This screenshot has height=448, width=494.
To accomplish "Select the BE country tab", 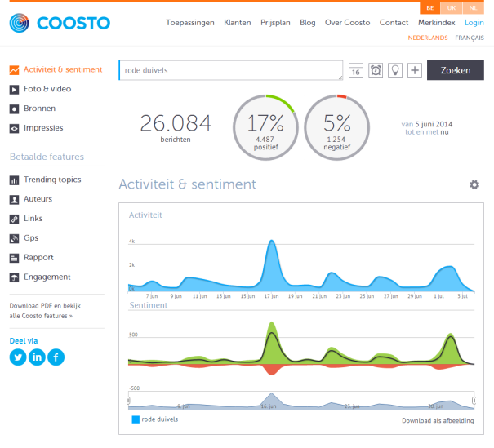I will coord(429,8).
